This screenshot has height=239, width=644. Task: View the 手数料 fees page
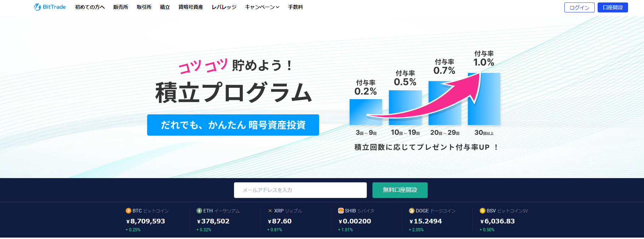pos(296,7)
